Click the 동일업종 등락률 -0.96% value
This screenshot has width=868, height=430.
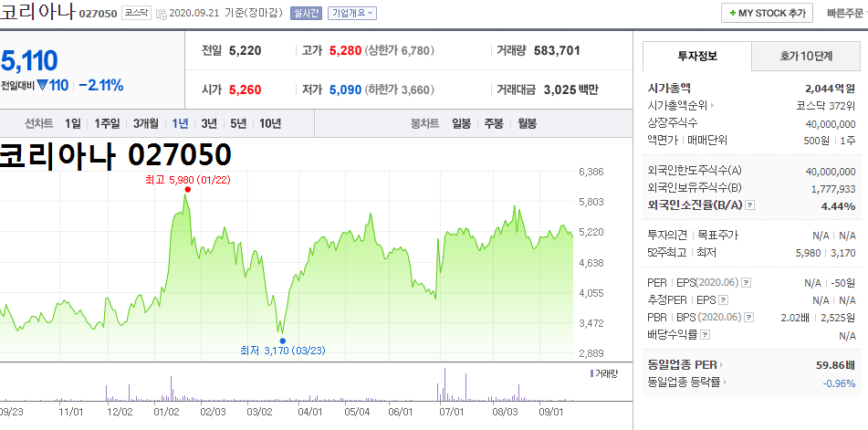[839, 383]
